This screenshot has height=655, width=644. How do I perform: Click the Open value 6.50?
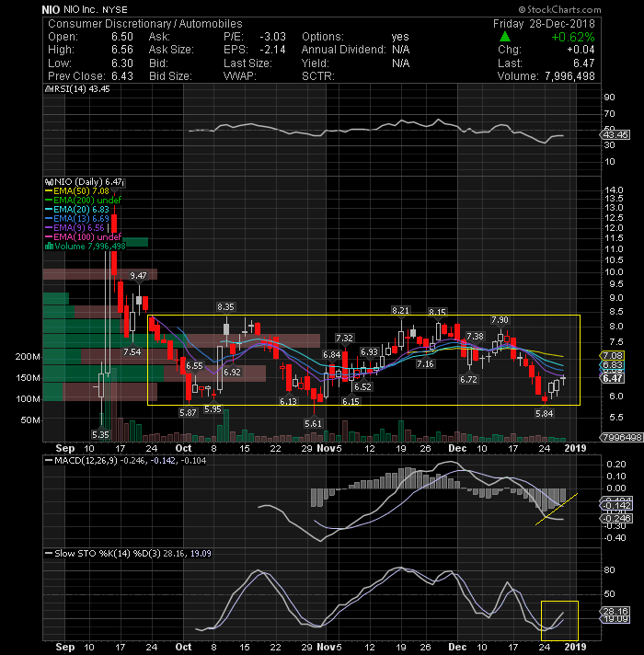(122, 37)
